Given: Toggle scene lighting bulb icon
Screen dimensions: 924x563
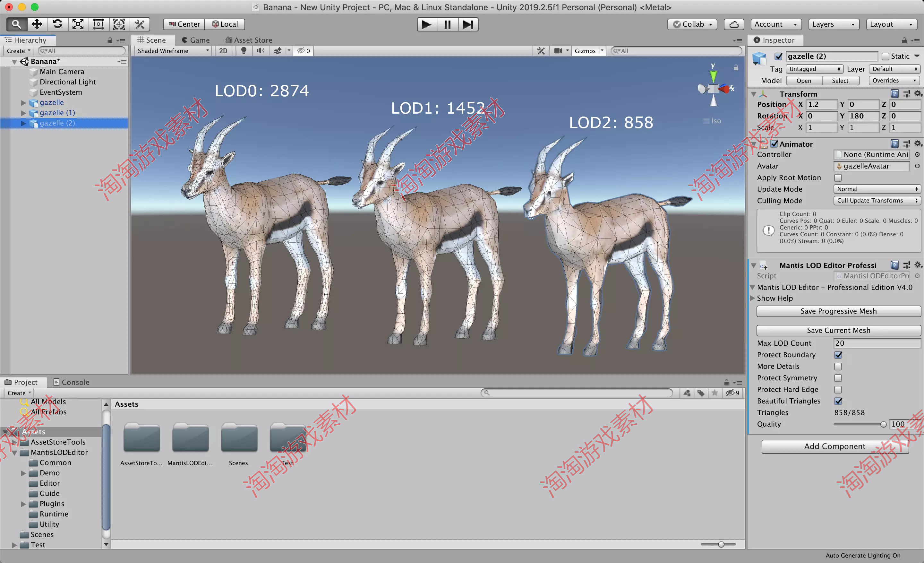Looking at the screenshot, I should point(244,51).
